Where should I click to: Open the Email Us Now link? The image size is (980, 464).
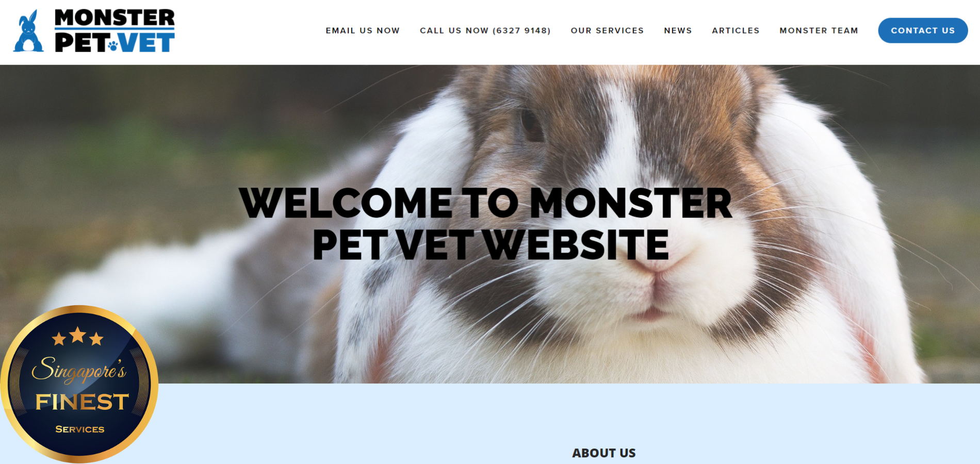pos(363,30)
